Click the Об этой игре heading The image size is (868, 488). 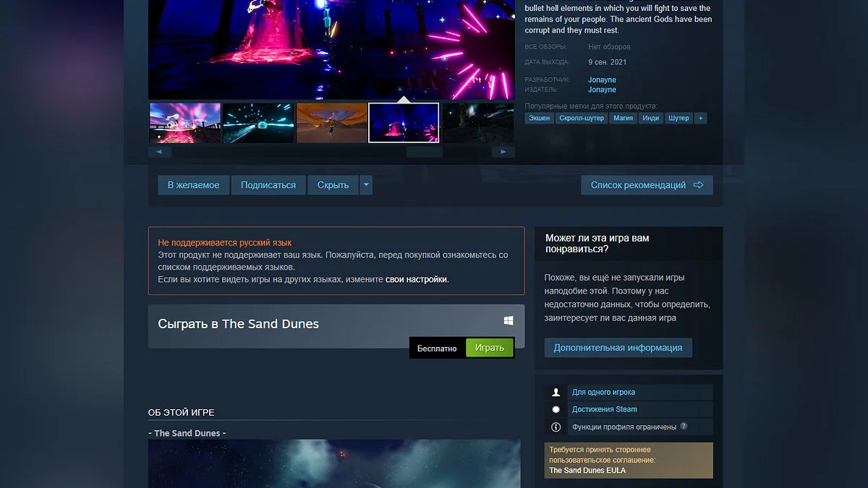[182, 413]
